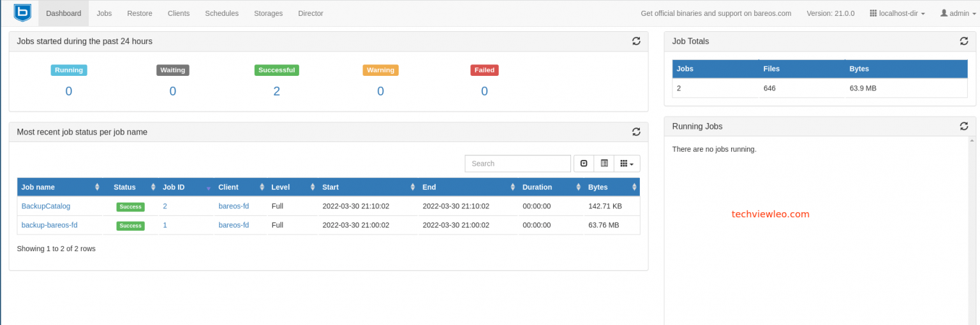Refresh the Running Jobs panel

coord(963,126)
